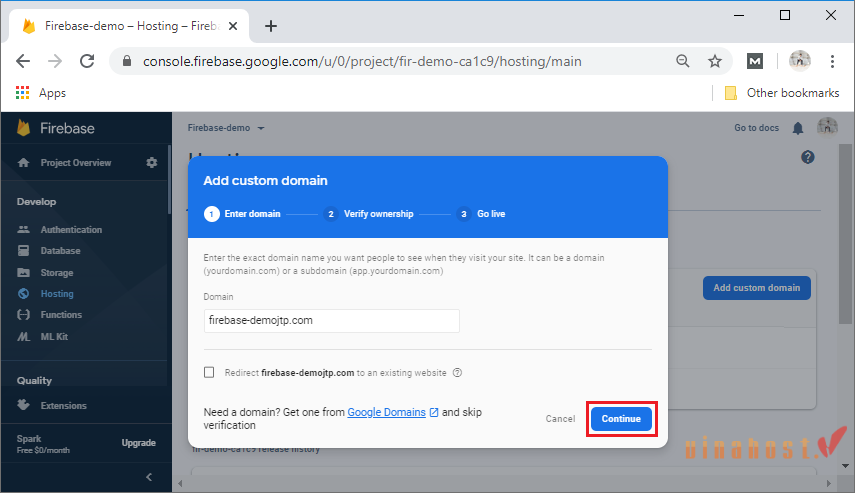Open Storage in sidebar
Screen dimensions: 857x495
point(56,273)
